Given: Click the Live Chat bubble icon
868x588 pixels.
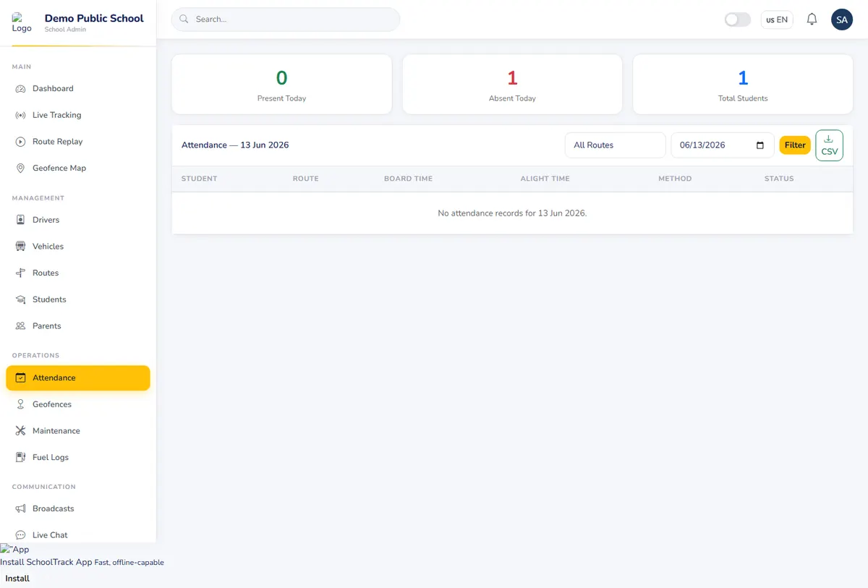Looking at the screenshot, I should (x=20, y=535).
